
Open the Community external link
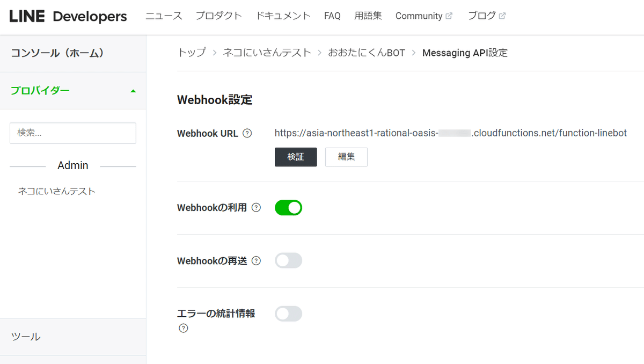(424, 16)
